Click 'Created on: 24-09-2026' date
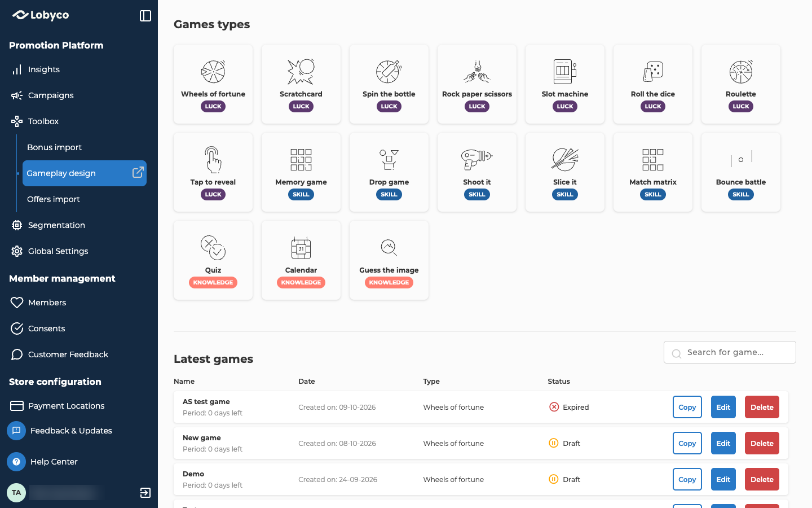This screenshot has width=812, height=508. [338, 479]
